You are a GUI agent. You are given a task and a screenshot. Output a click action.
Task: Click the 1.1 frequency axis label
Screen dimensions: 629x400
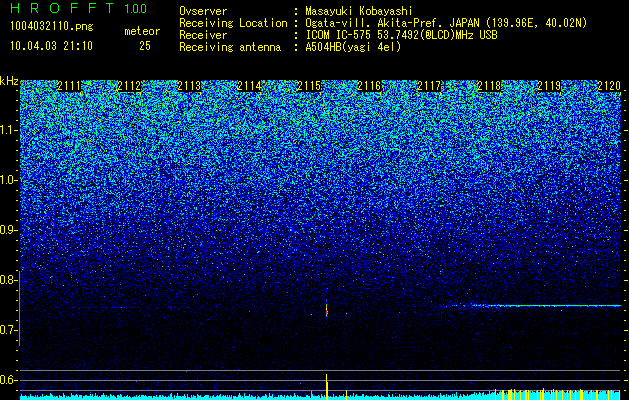(x=8, y=130)
